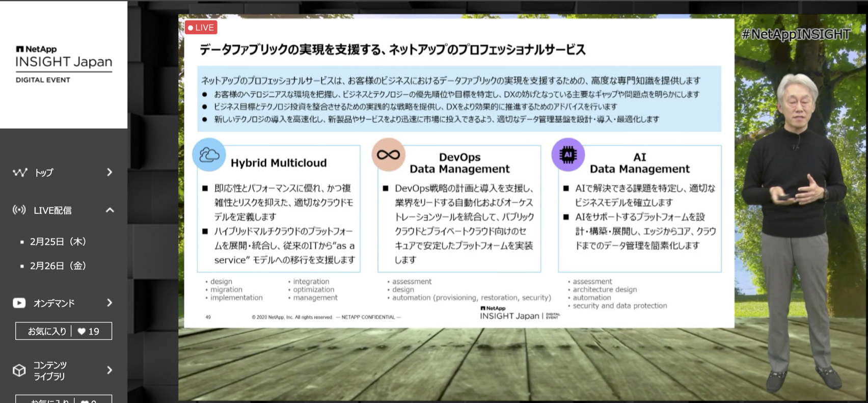The width and height of the screenshot is (868, 403).
Task: Click the Hybrid Multicloud heading
Action: [x=279, y=163]
